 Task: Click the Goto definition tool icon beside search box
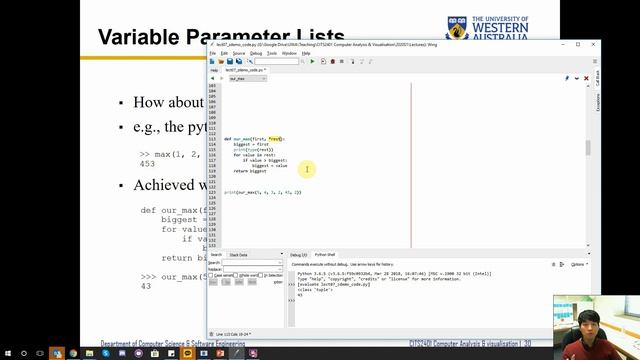[250, 61]
